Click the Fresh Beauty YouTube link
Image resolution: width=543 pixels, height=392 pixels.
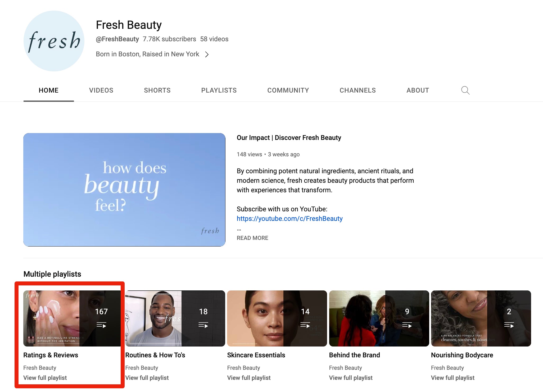pos(290,218)
